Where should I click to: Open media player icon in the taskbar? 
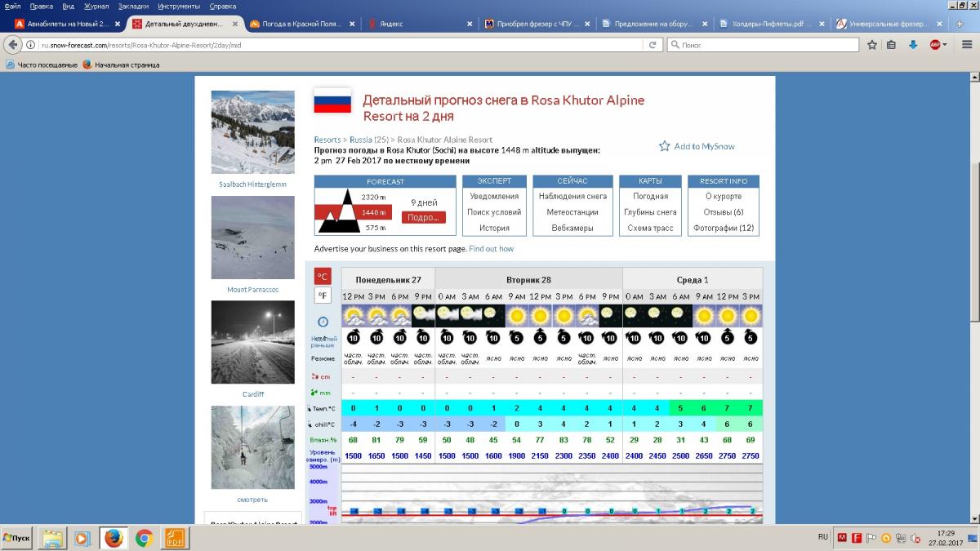pos(82,538)
